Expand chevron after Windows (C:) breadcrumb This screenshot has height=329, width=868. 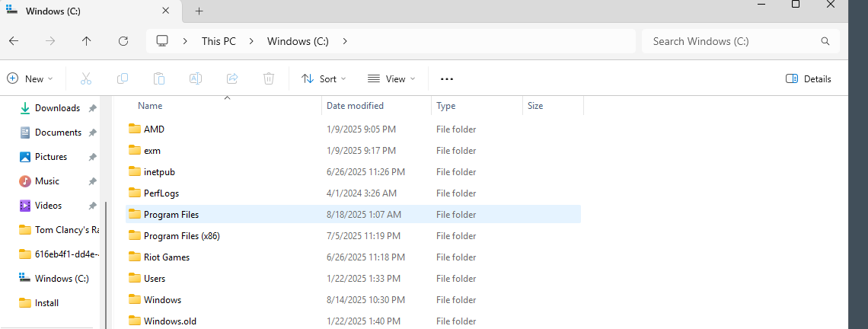tap(346, 41)
